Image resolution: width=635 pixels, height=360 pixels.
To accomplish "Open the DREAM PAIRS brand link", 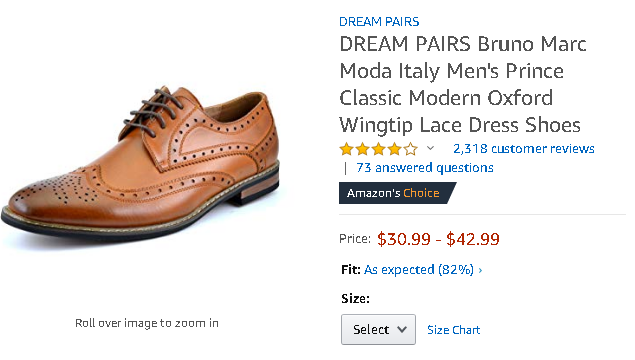I will pyautogui.click(x=379, y=21).
